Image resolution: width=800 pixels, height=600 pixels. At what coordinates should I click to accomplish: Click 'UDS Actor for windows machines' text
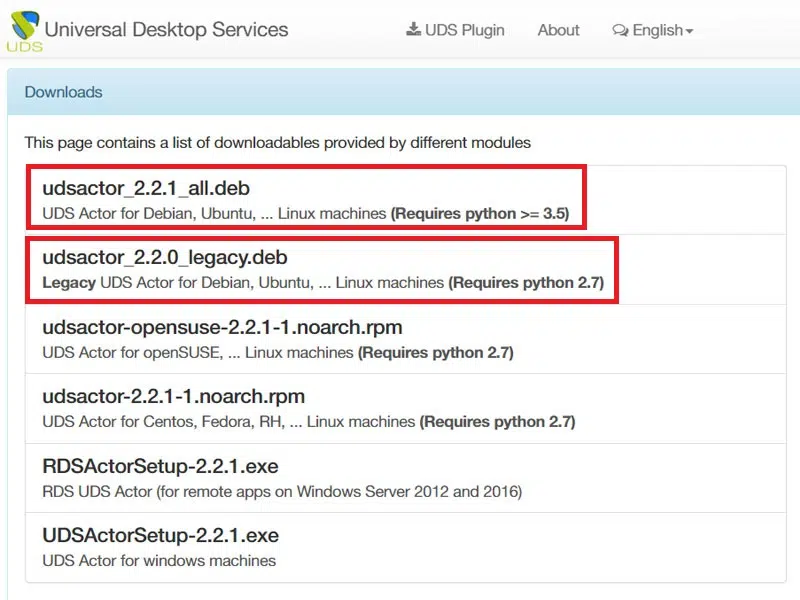click(159, 561)
